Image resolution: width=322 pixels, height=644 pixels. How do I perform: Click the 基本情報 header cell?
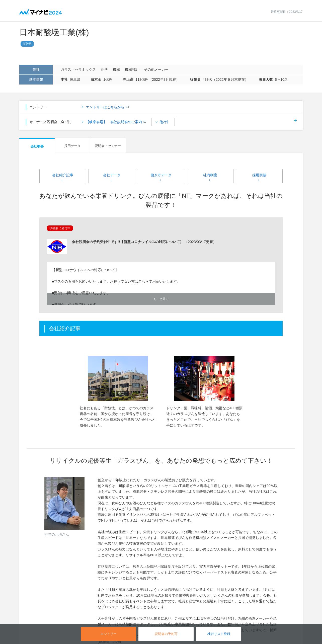[x=36, y=79]
